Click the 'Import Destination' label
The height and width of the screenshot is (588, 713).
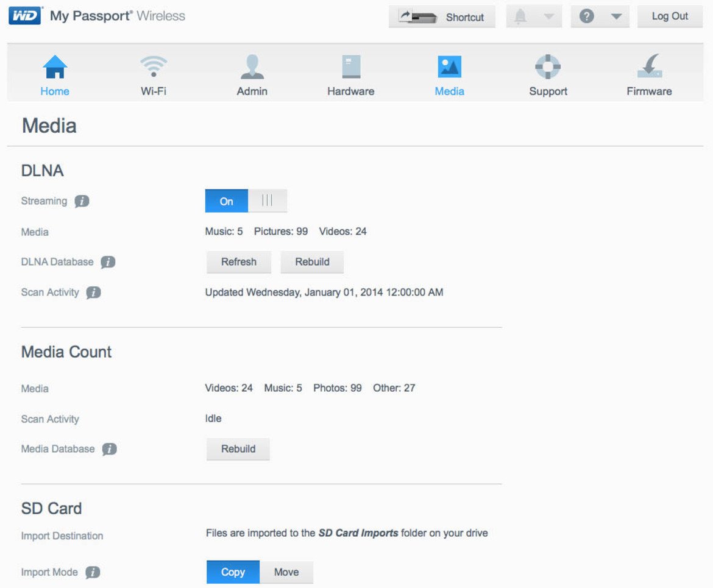(x=62, y=536)
